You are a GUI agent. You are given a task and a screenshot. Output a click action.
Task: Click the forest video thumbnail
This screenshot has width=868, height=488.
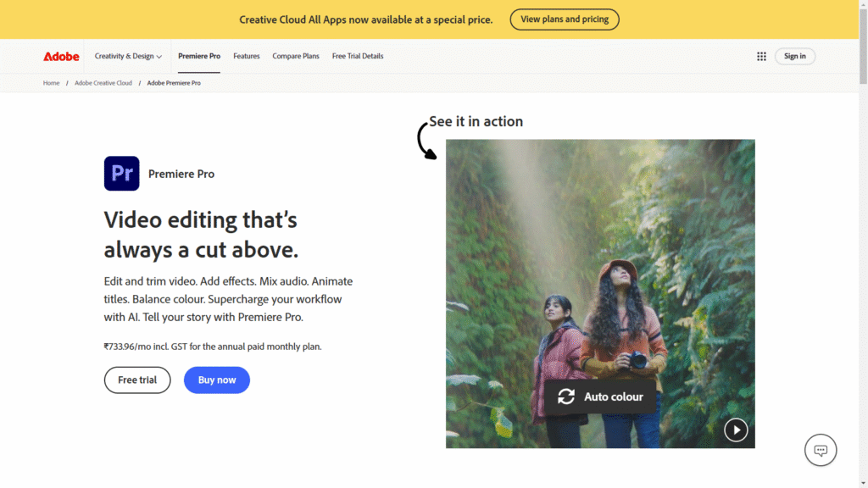point(600,294)
